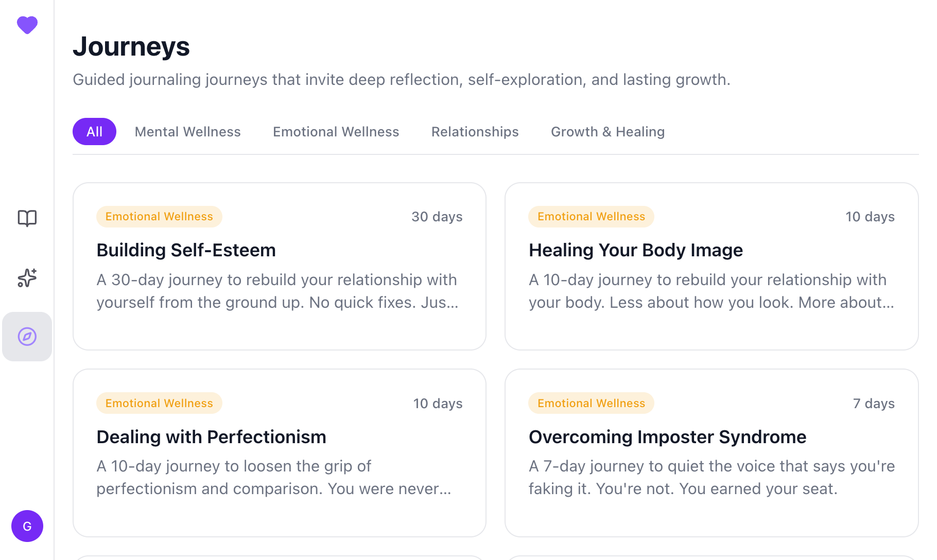
Task: Click the 30 days label on Self-Esteem card
Action: click(x=437, y=217)
